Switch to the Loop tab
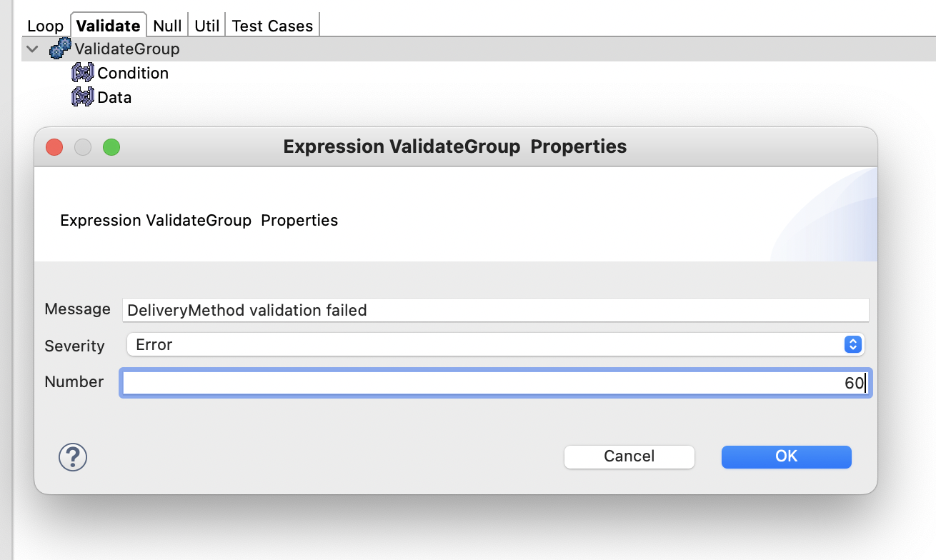The height and width of the screenshot is (560, 936). click(46, 26)
